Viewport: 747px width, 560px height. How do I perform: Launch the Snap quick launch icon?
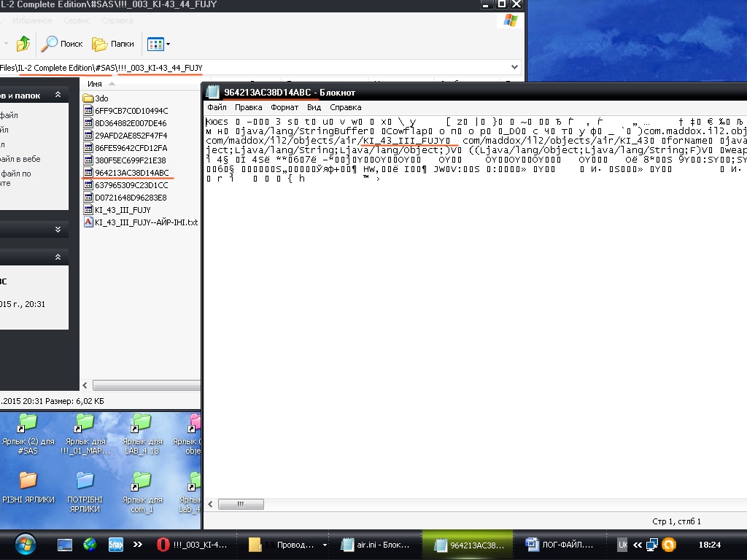(116, 544)
